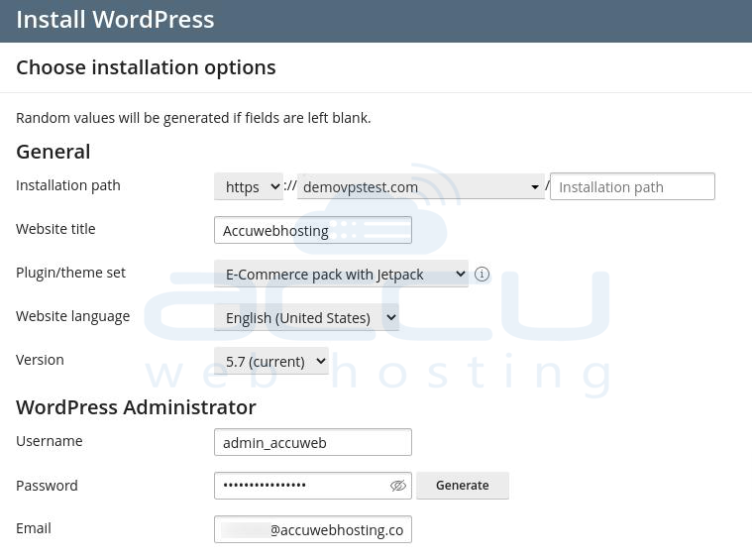
Task: Click the "Email" label
Action: point(34,528)
